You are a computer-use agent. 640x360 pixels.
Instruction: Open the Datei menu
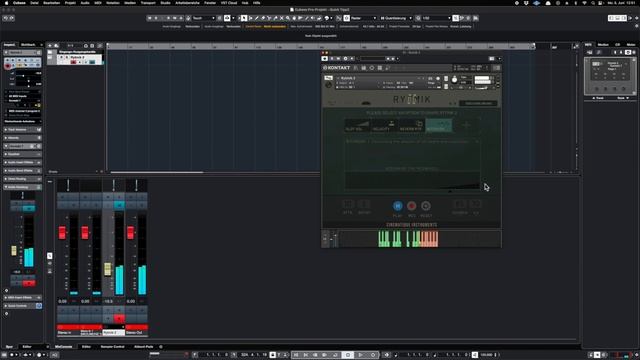click(x=34, y=3)
